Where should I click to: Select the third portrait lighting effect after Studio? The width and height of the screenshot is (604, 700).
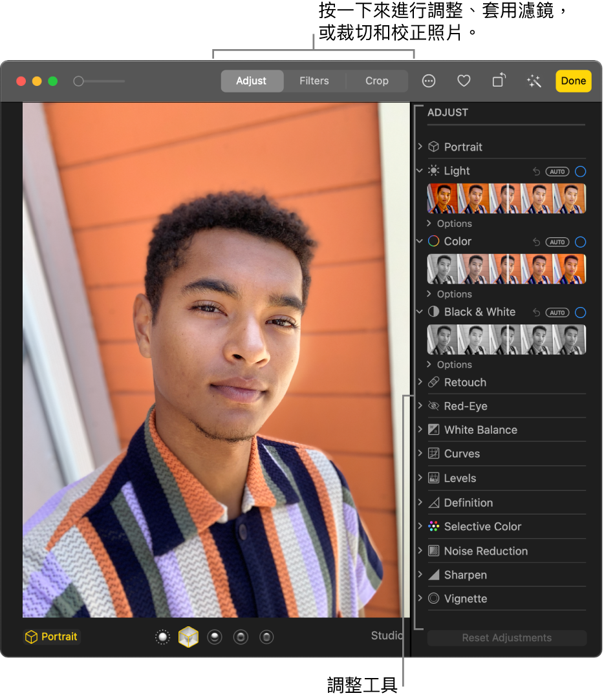[215, 637]
